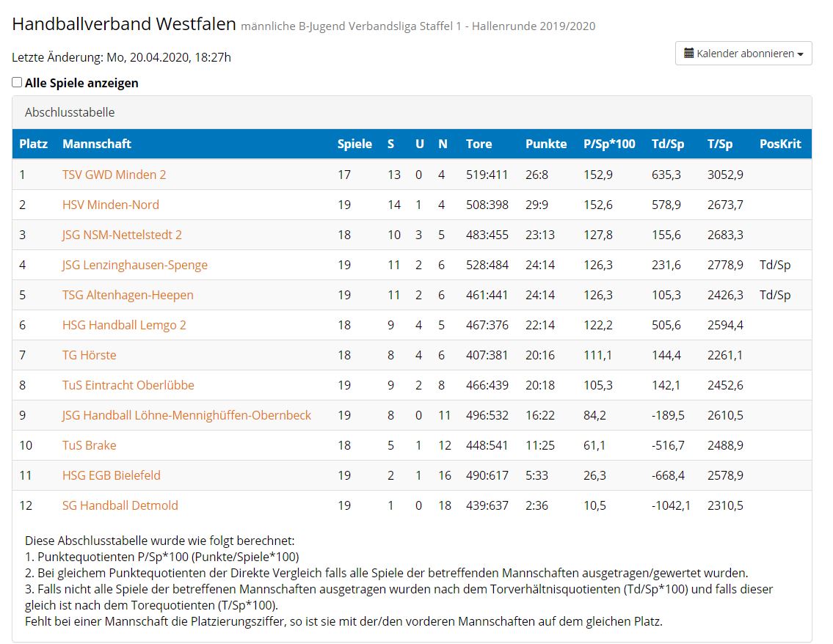Click the Letzte Änderung date text

[121, 57]
